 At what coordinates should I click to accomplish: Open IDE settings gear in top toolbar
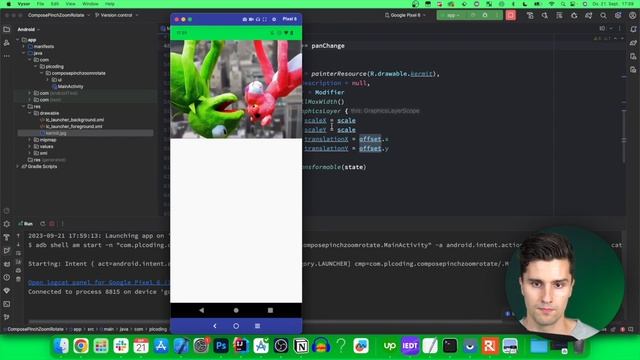pyautogui.click(x=618, y=16)
